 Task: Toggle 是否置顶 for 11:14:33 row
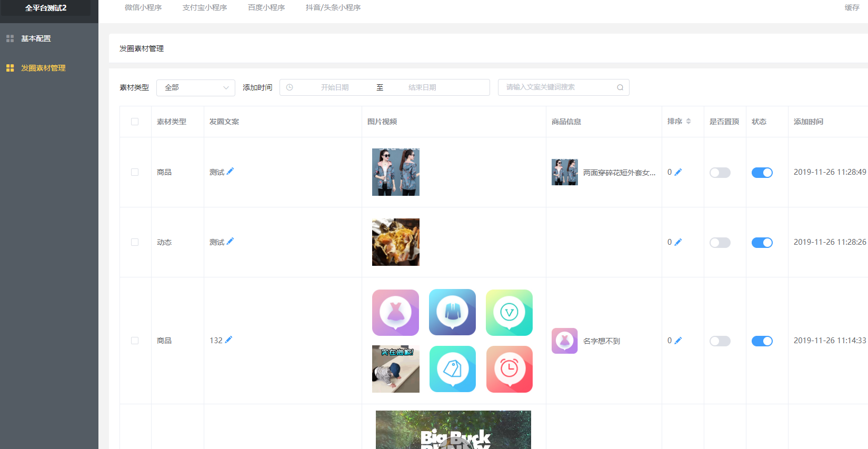point(720,341)
